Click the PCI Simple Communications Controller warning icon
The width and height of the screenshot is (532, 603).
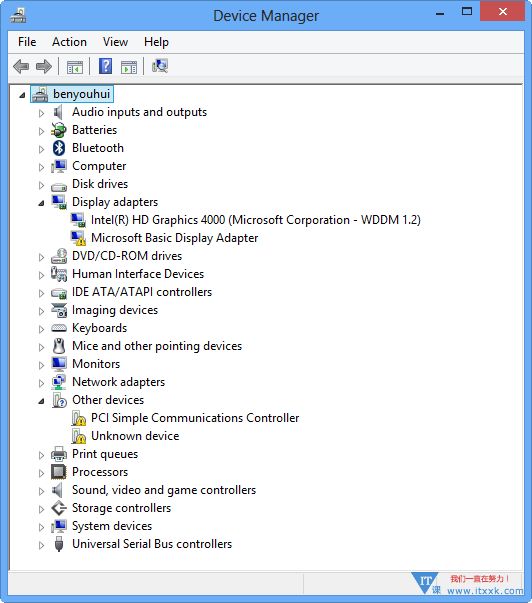tap(78, 418)
